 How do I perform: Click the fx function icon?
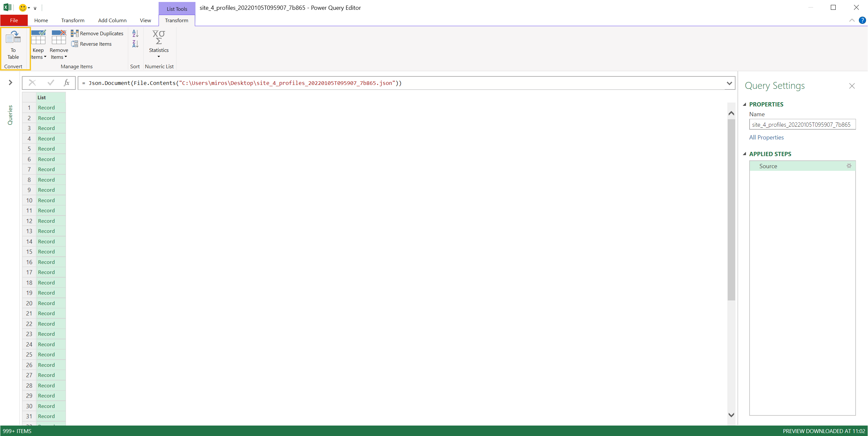click(x=66, y=83)
